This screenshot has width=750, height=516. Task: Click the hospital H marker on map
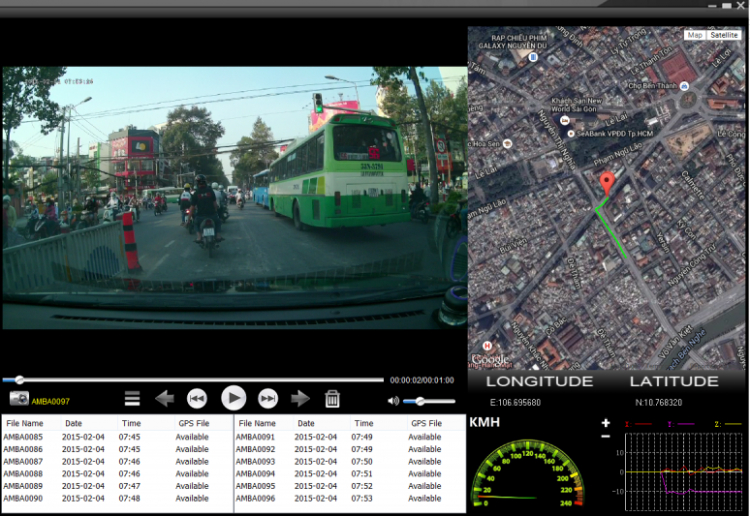coord(487,345)
